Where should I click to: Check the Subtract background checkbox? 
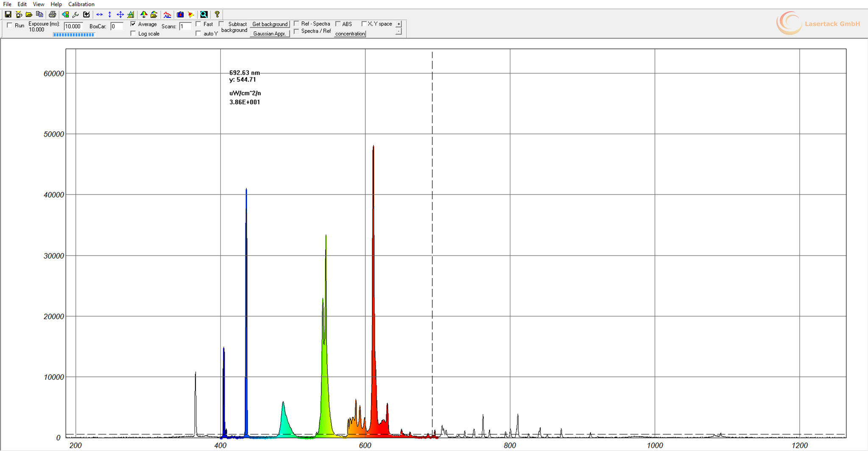click(221, 24)
